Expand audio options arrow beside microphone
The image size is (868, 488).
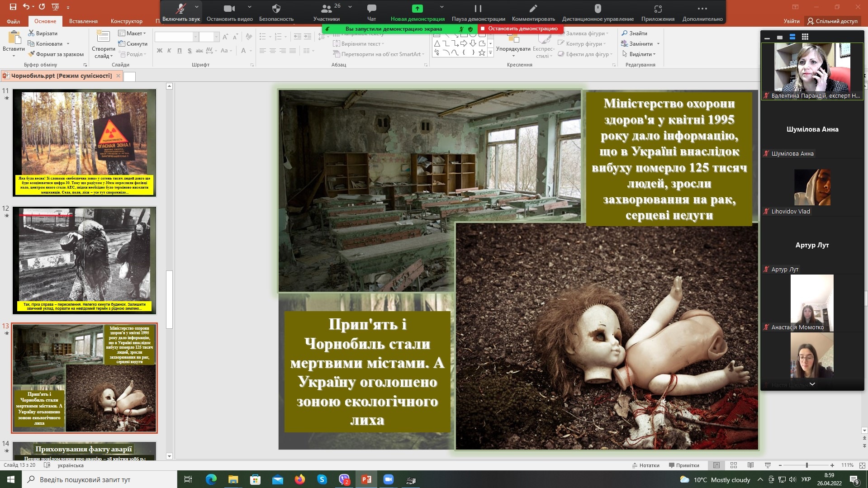click(x=196, y=7)
